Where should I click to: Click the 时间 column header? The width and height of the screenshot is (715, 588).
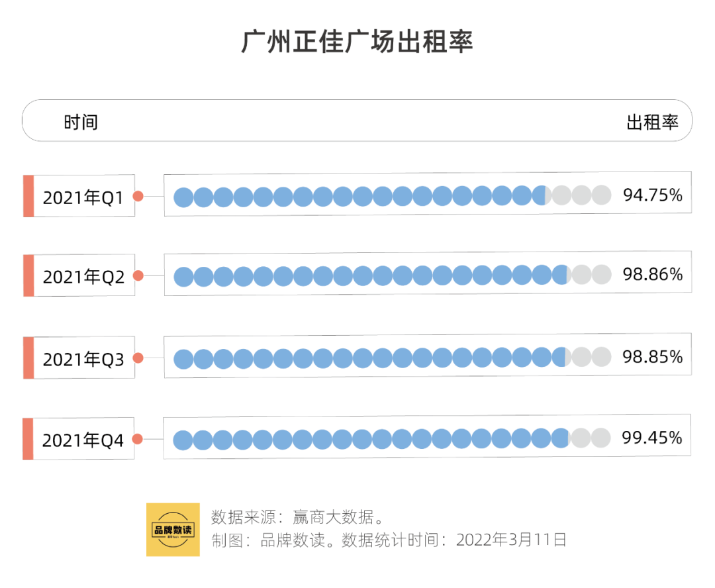tap(81, 122)
